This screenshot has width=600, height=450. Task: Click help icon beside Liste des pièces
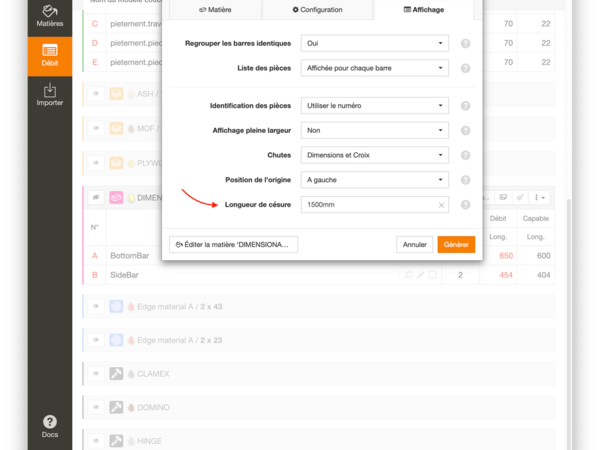pos(466,69)
